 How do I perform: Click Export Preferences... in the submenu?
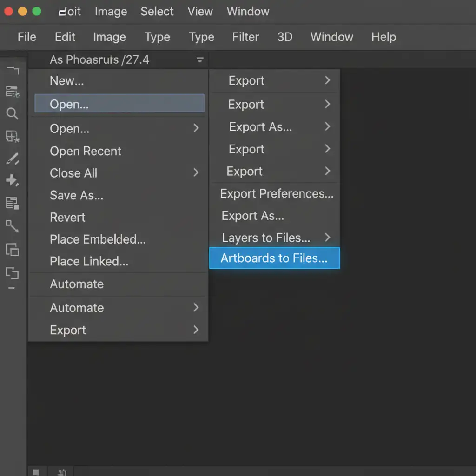click(277, 194)
